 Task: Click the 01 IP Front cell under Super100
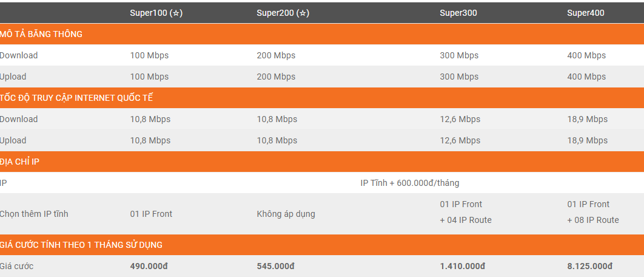click(151, 214)
